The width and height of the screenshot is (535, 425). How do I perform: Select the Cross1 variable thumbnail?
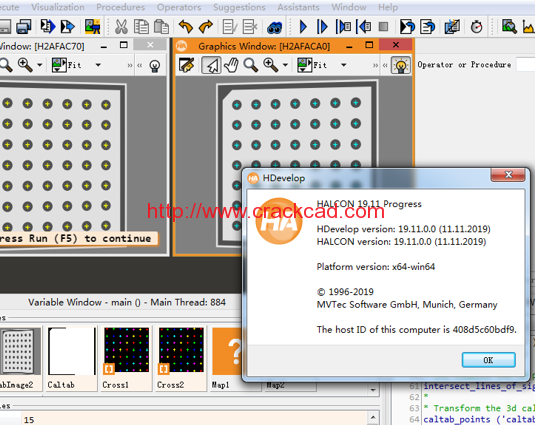(x=126, y=357)
